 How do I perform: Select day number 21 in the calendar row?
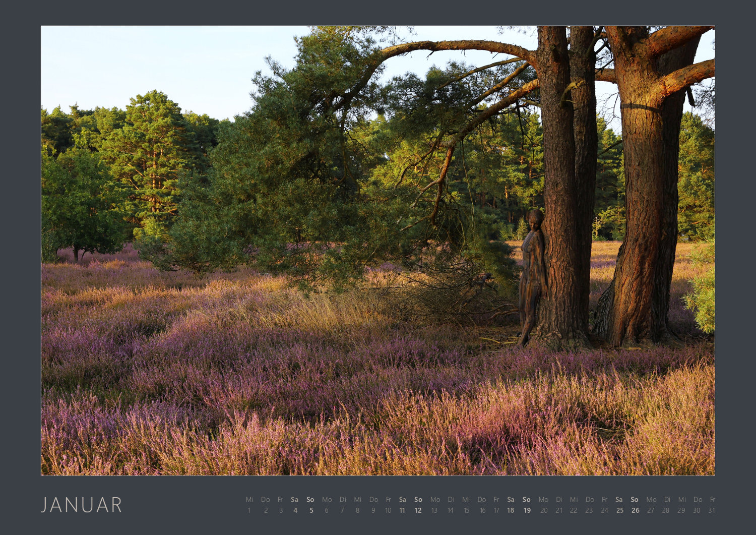tap(559, 510)
